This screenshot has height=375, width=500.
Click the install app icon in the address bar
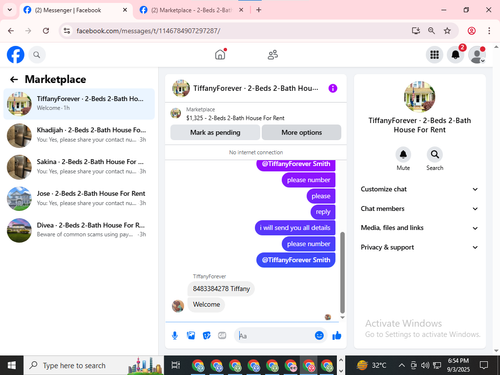[416, 31]
